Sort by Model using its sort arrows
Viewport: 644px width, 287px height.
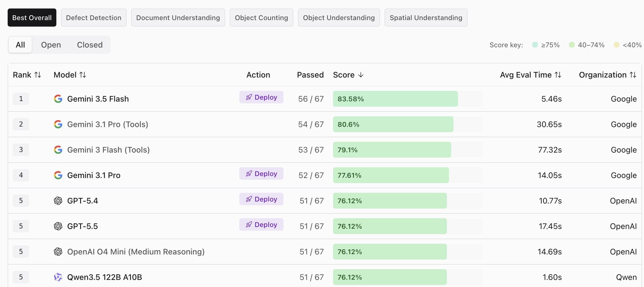(x=83, y=75)
